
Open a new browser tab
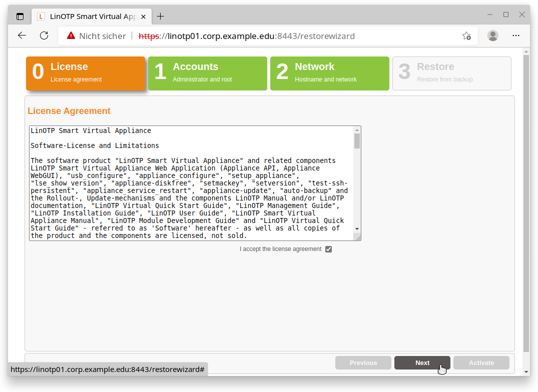[x=160, y=16]
